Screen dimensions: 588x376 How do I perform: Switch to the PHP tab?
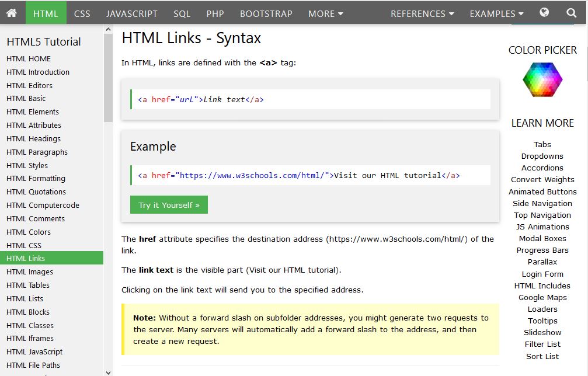click(215, 14)
